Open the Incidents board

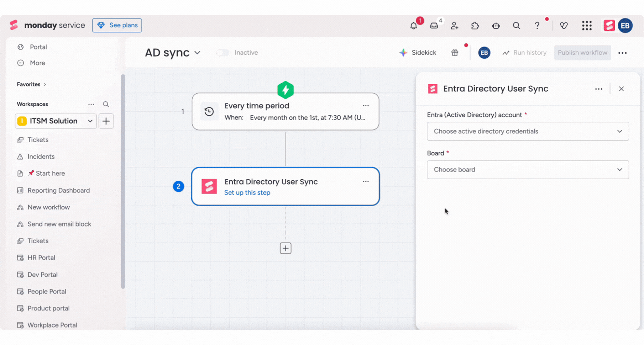click(41, 156)
